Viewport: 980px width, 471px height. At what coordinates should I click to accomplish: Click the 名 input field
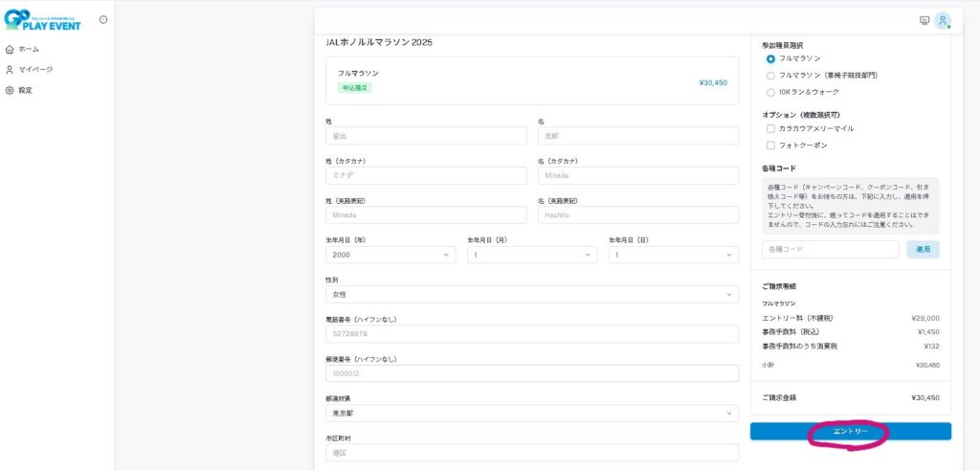click(x=638, y=136)
